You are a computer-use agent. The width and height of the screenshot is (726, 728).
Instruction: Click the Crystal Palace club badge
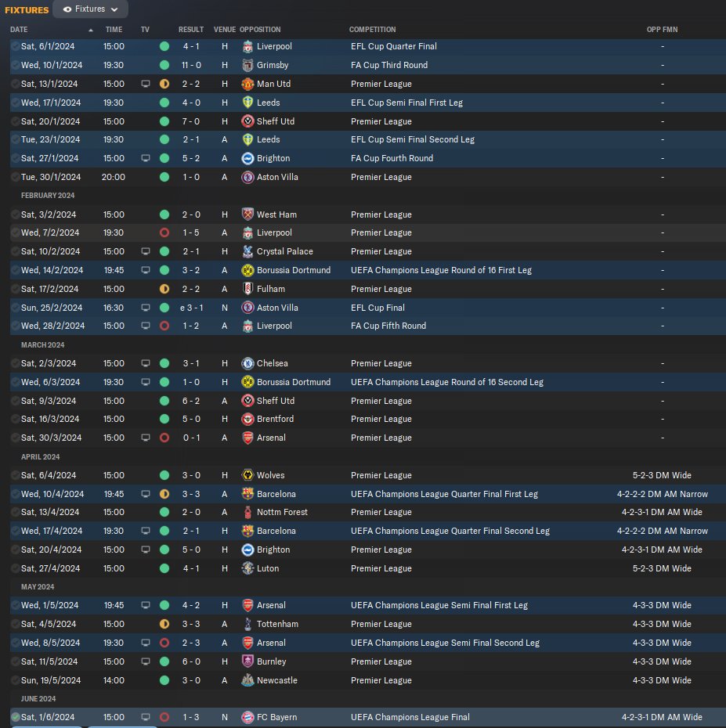(247, 251)
